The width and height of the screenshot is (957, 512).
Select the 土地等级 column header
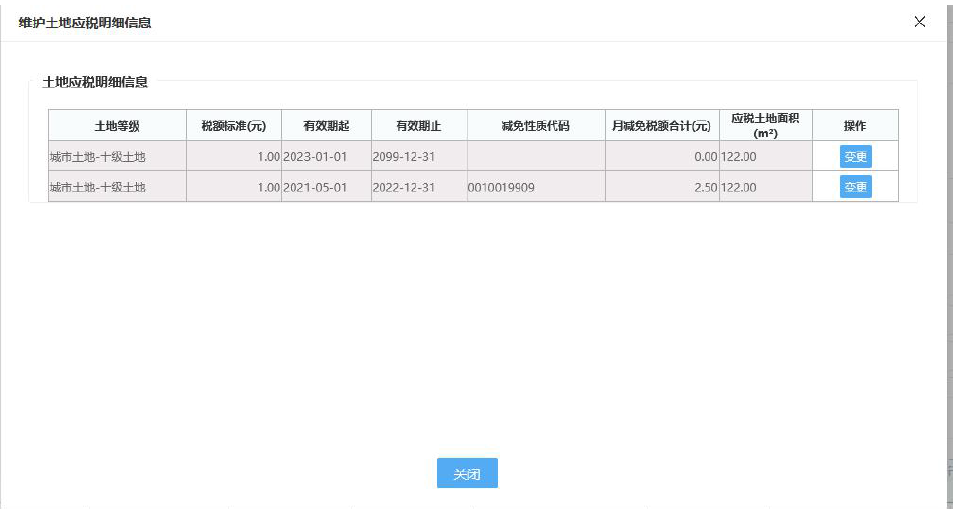pos(117,126)
